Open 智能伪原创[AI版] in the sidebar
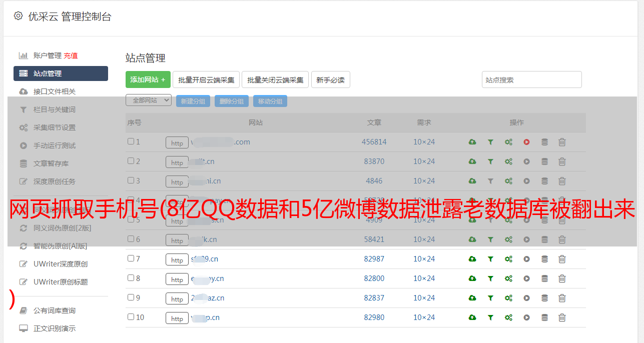Viewport: 644px width, 343px height. pyautogui.click(x=61, y=246)
